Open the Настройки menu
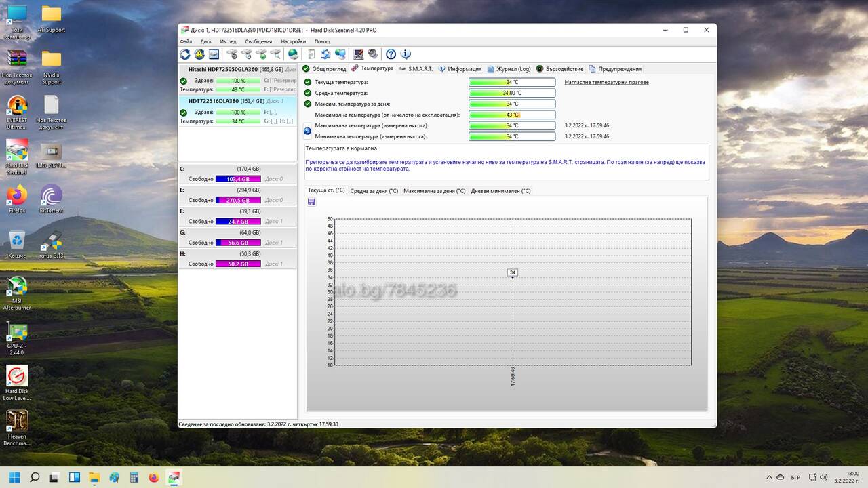This screenshot has width=868, height=488. pos(294,41)
